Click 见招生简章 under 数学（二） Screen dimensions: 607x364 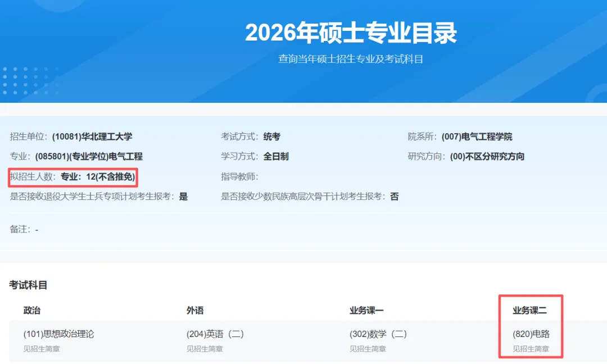pyautogui.click(x=368, y=348)
